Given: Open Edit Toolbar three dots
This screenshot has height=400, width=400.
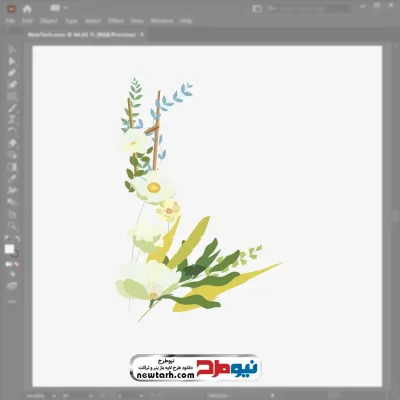Looking at the screenshot, I should point(12,301).
